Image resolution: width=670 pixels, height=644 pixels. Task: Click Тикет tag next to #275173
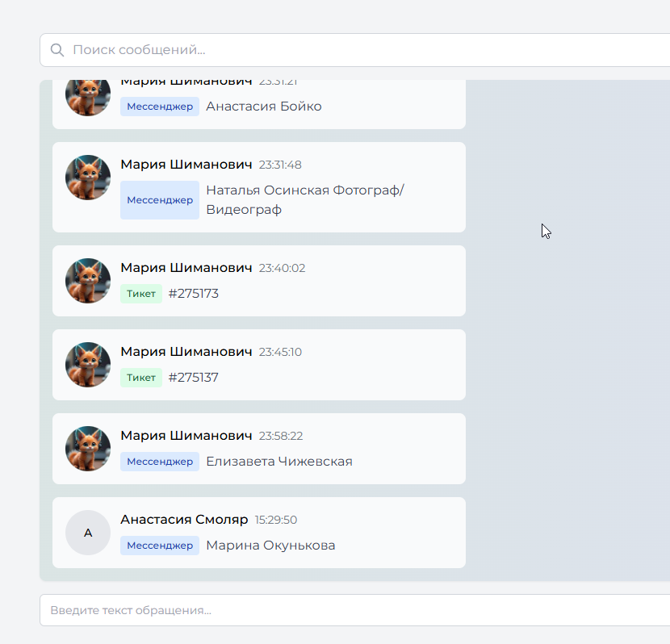tap(141, 294)
